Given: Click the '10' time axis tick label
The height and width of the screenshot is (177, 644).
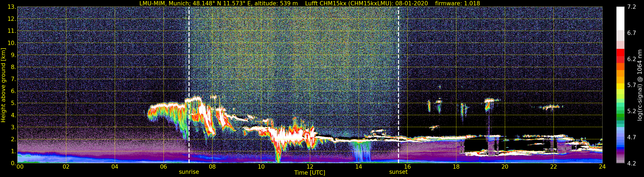Looking at the screenshot, I should tap(261, 167).
